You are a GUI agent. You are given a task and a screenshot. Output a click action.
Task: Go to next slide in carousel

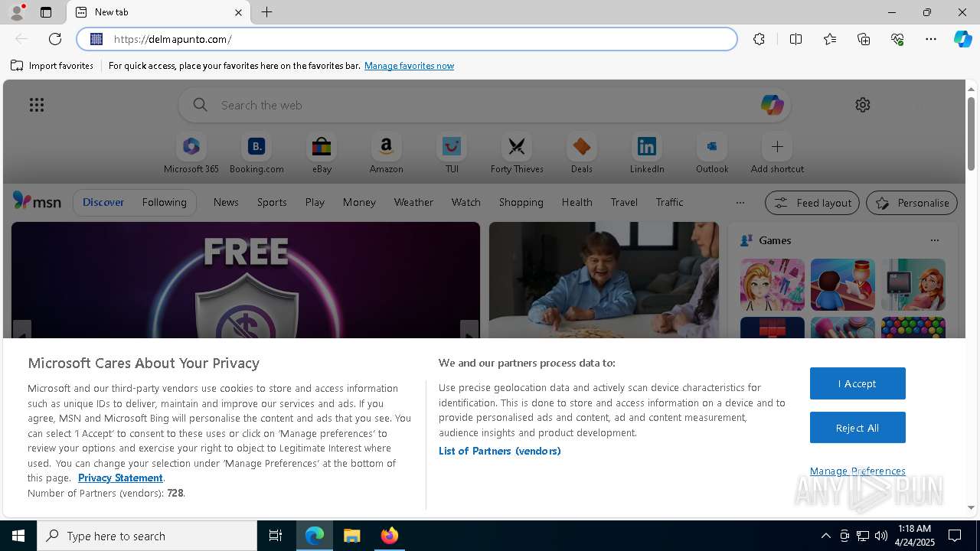coord(469,330)
